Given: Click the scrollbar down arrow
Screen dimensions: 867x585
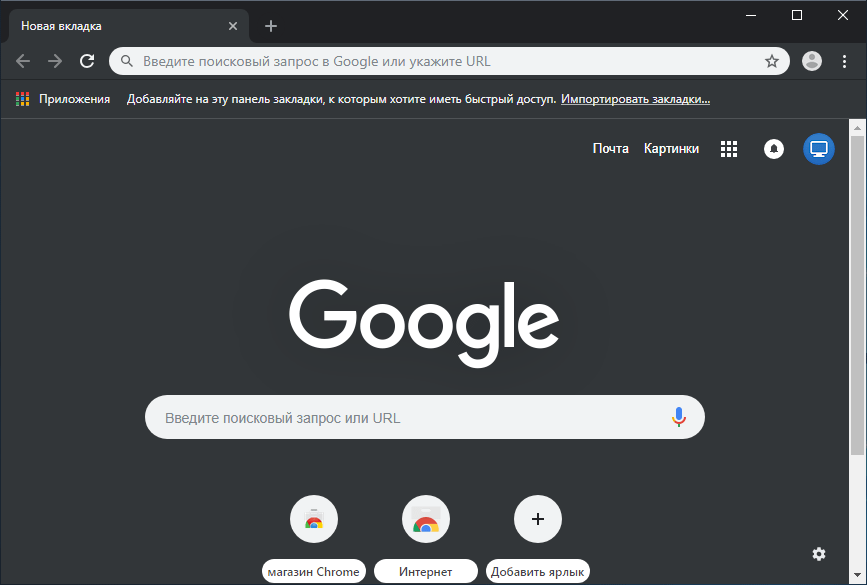Looking at the screenshot, I should tap(857, 576).
